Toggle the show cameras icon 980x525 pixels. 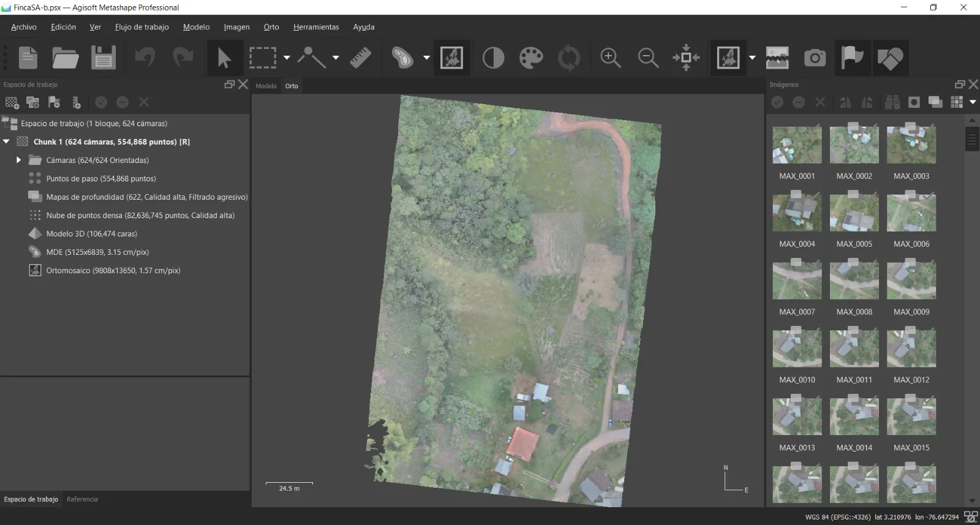click(815, 58)
